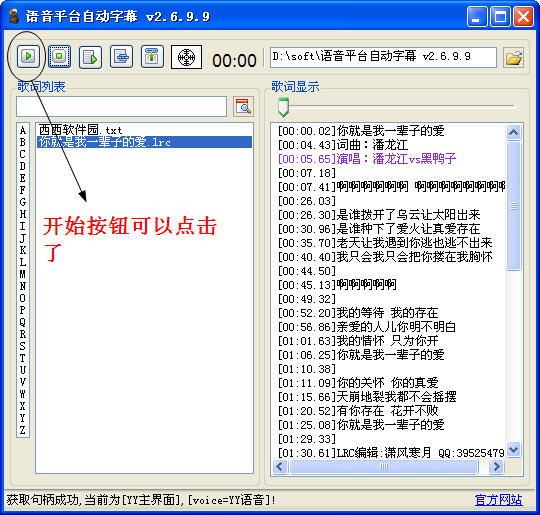
Task: Select lyric line [00:45.13]啊啊啊啊啊
Action: tap(337, 285)
